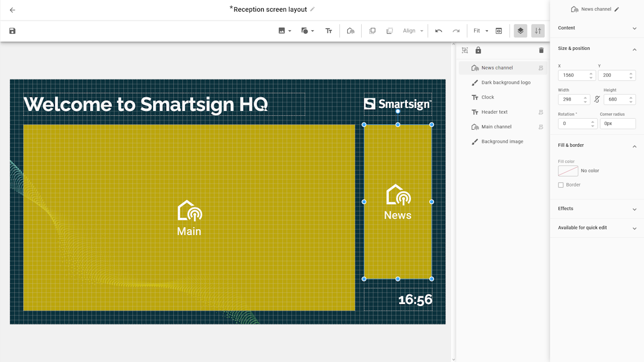Go back using the arrow icon

click(x=13, y=10)
